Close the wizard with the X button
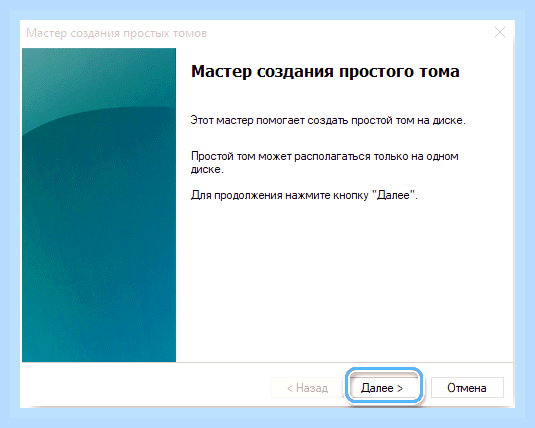The height and width of the screenshot is (428, 535). (x=500, y=32)
